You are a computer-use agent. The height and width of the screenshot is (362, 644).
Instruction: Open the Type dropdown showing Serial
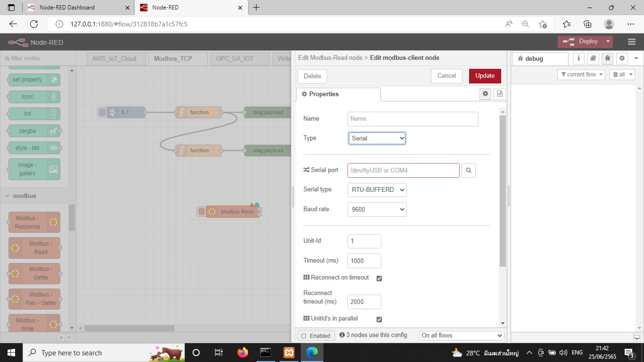[377, 138]
